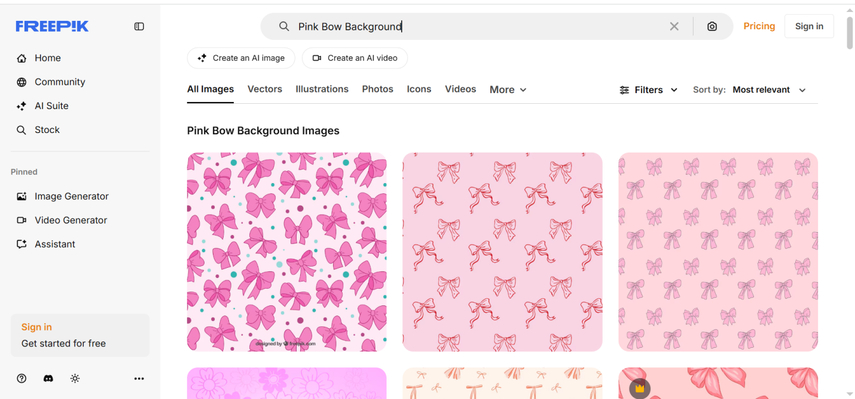Switch to the Videos tab
The width and height of the screenshot is (855, 399).
click(460, 89)
